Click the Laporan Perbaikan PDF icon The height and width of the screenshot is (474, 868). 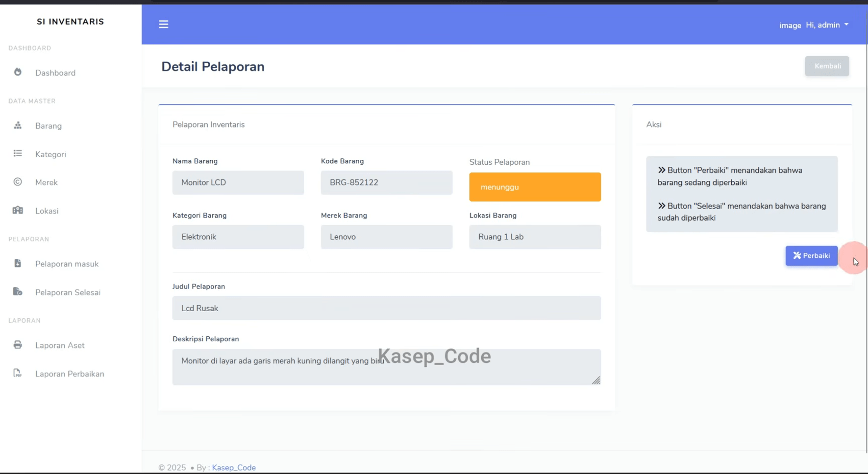(x=17, y=373)
